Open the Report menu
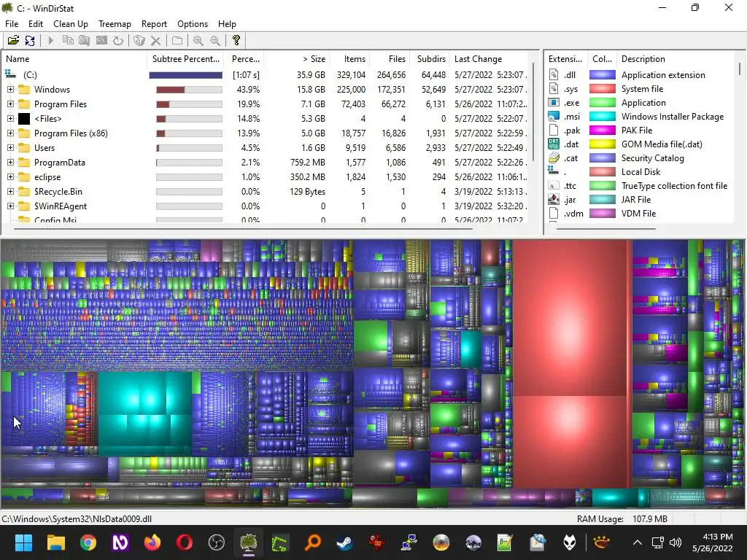Viewport: 747px width, 560px height. tap(154, 24)
